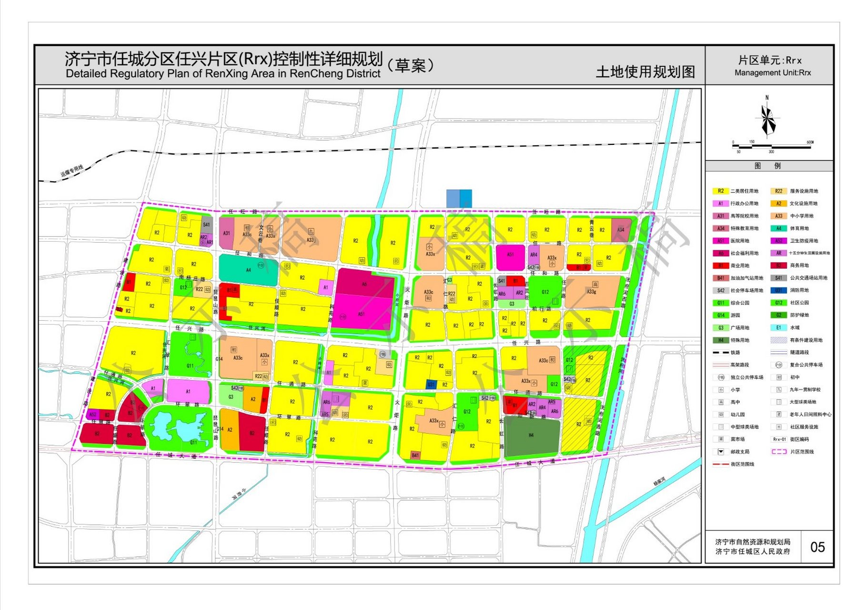Click the Rrx-01 block code legend sample
The image size is (868, 610).
coord(779,439)
